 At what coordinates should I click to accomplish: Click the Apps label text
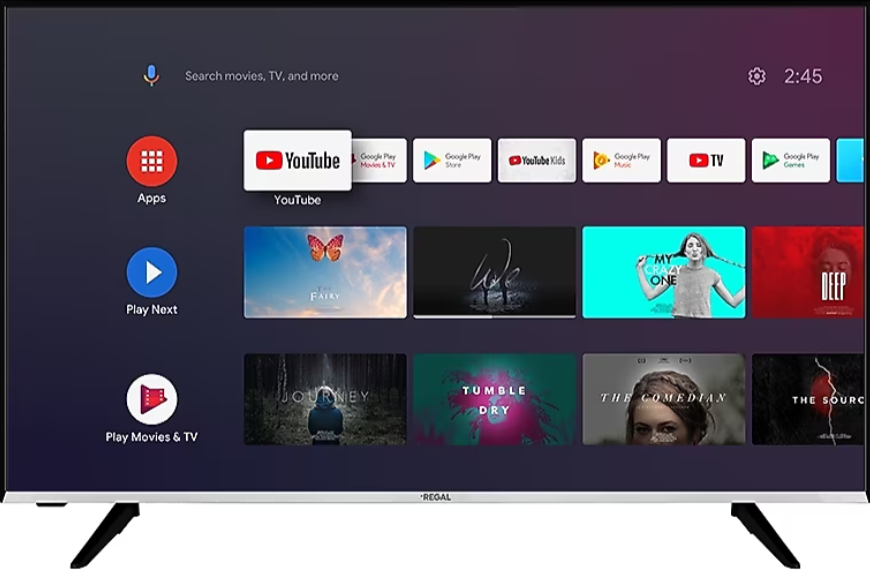(x=151, y=198)
